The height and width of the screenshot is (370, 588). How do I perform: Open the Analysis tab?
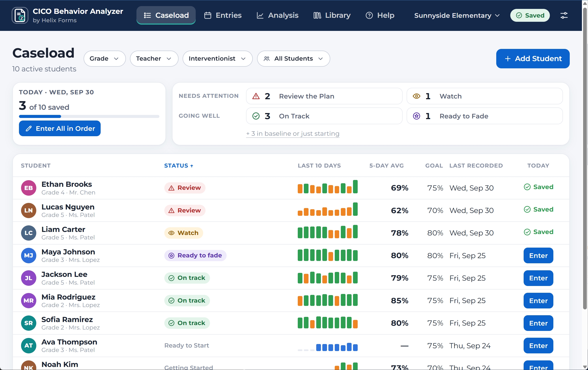[277, 15]
